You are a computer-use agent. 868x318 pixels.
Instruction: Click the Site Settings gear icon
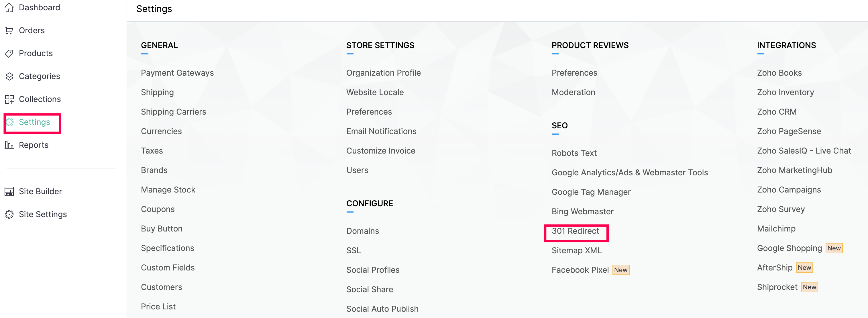[9, 215]
